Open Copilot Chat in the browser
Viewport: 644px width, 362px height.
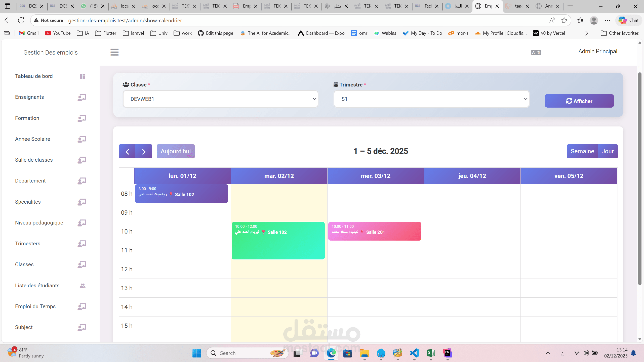pos(629,20)
